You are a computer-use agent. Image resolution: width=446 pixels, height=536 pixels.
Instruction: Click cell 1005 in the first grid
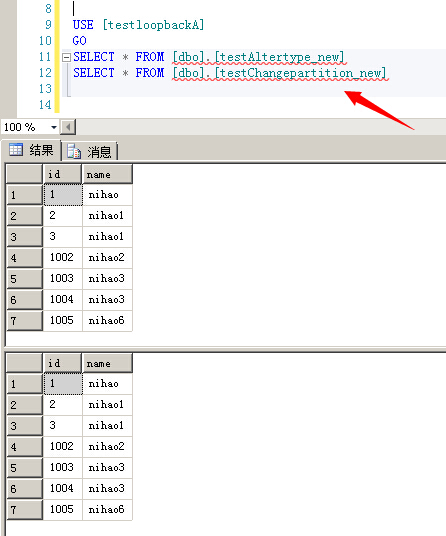[x=63, y=320]
